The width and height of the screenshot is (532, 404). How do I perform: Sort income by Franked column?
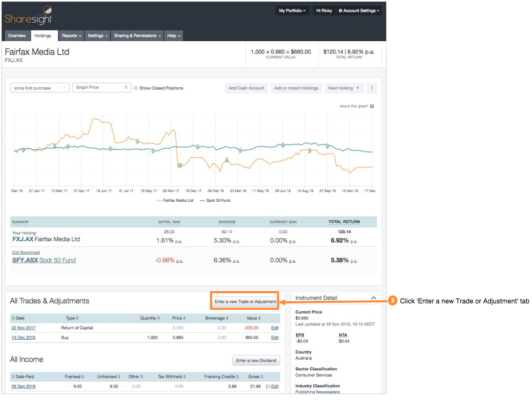point(74,377)
